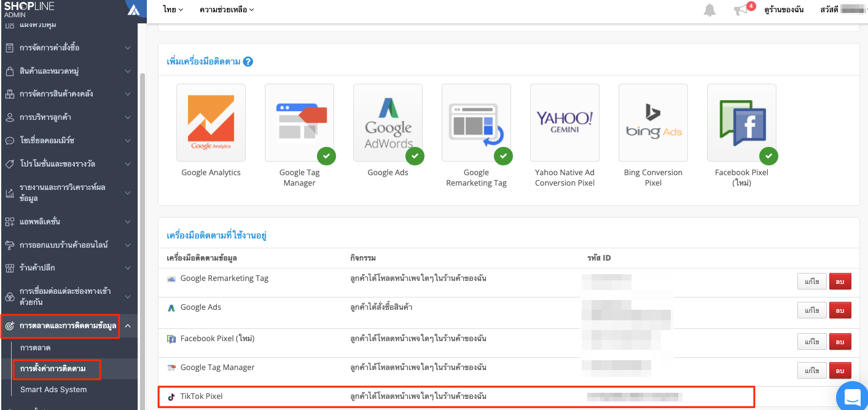Delete the Facebook Pixel tracker
The height and width of the screenshot is (410, 868).
pos(840,342)
